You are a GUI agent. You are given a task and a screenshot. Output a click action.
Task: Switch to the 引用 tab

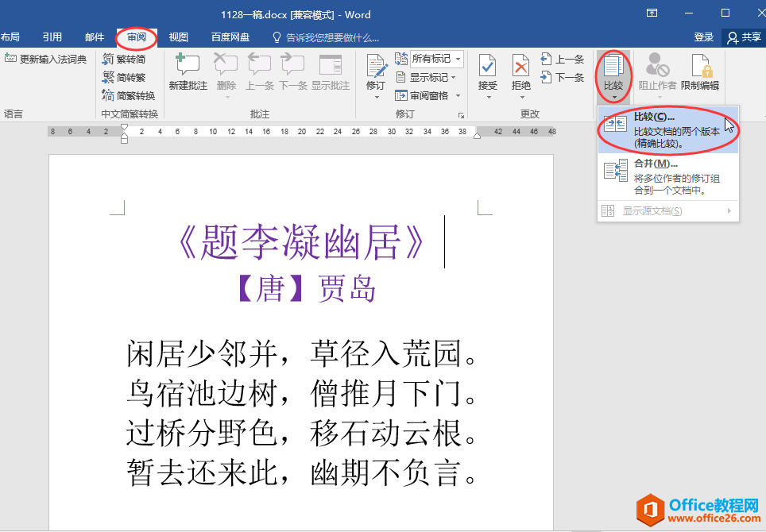52,37
